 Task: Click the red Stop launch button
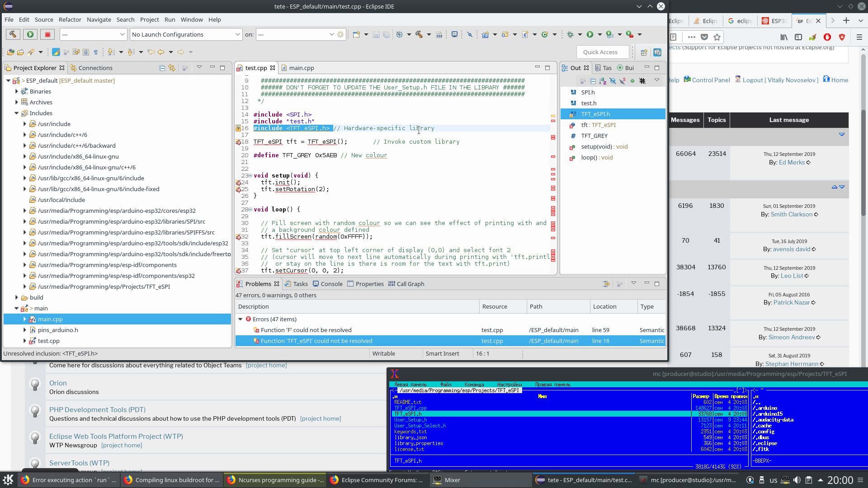click(47, 34)
